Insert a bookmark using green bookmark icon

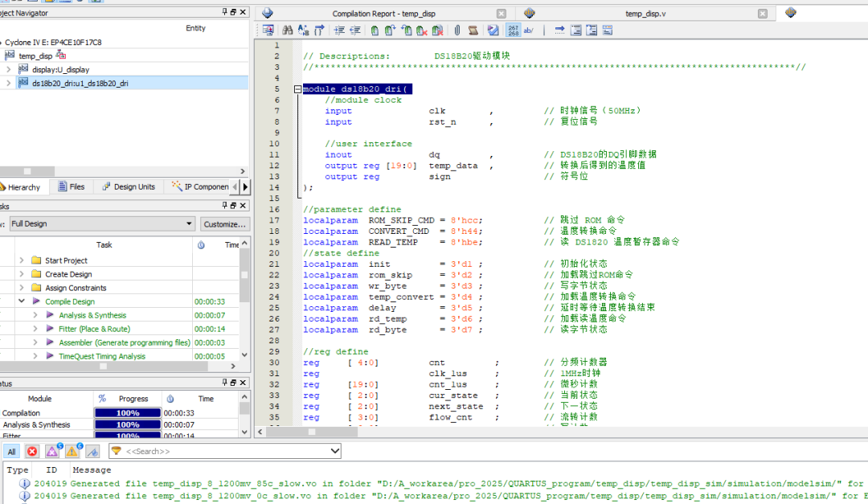375,30
